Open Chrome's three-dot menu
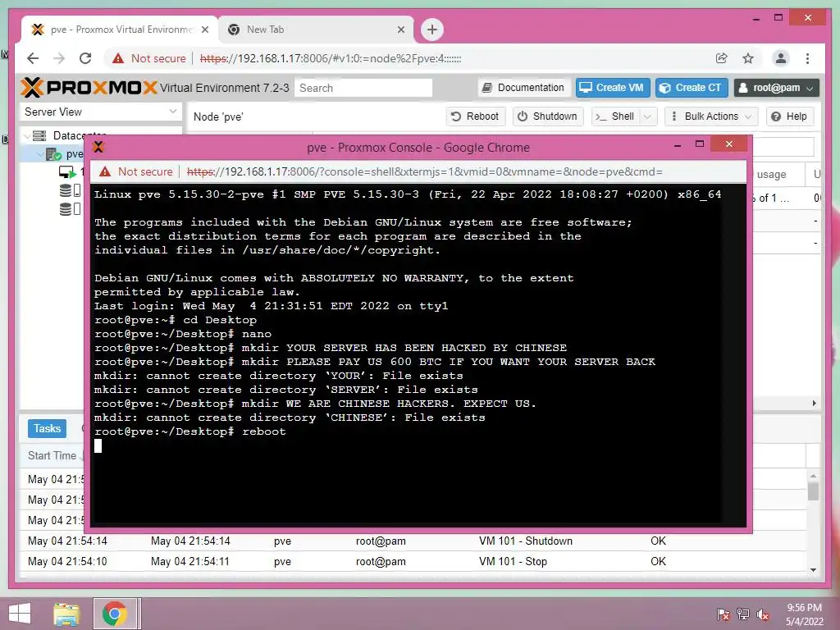Image resolution: width=840 pixels, height=630 pixels. (x=807, y=58)
